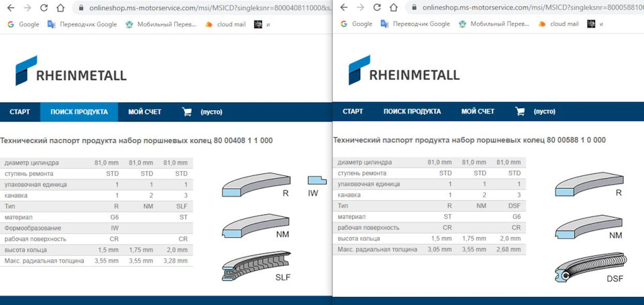Click 'упаковочная единица' label in the left table

pos(36,185)
